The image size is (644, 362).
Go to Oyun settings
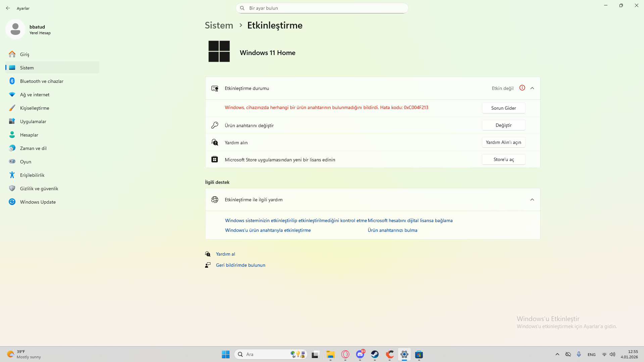point(52,161)
